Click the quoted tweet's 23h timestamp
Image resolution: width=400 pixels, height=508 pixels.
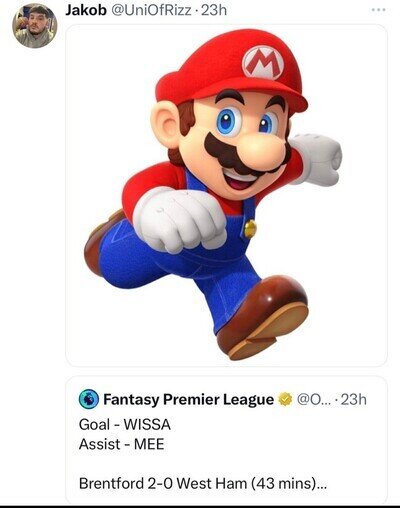354,399
